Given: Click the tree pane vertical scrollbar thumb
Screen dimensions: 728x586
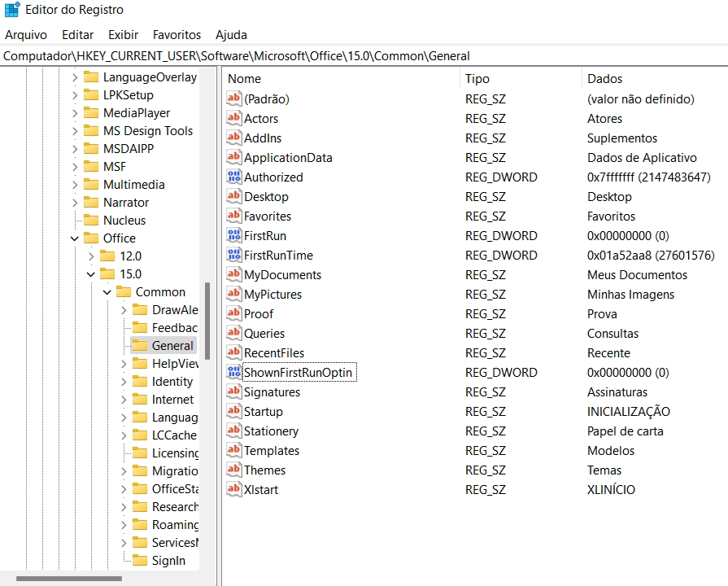Looking at the screenshot, I should 207,321.
